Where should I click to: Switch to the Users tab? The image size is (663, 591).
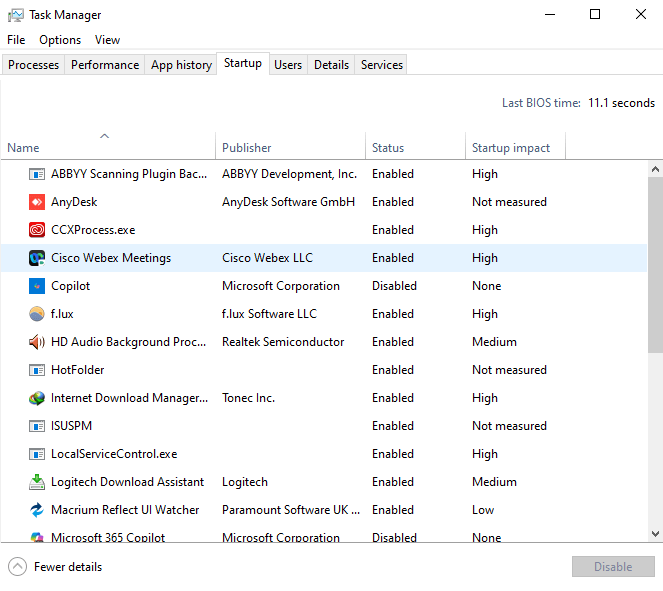288,65
